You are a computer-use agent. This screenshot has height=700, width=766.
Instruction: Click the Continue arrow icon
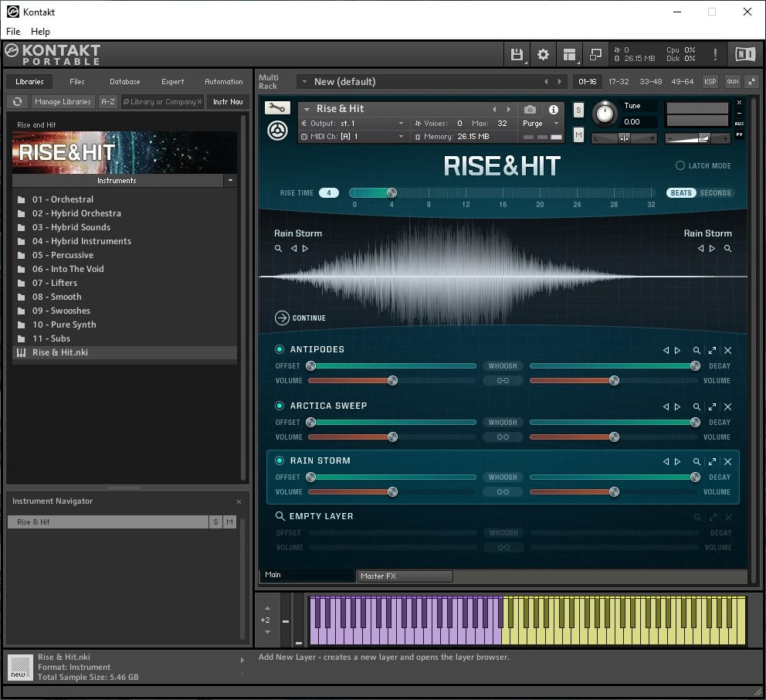(x=282, y=318)
